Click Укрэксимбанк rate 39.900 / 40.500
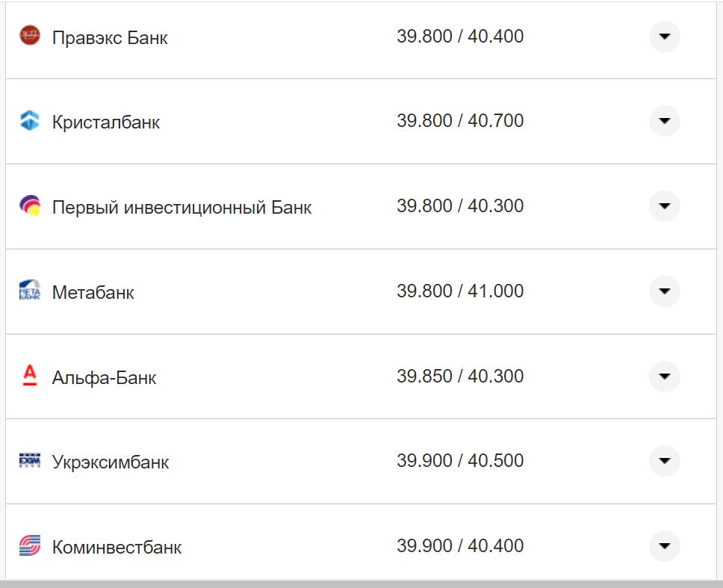The width and height of the screenshot is (723, 588). pyautogui.click(x=460, y=461)
